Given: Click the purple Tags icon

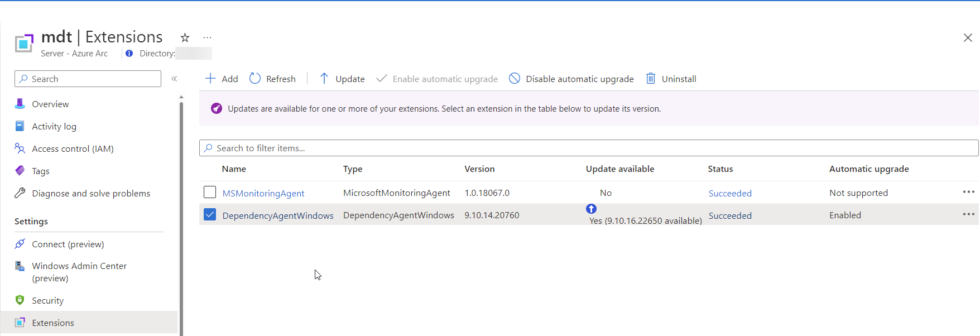Looking at the screenshot, I should (20, 170).
